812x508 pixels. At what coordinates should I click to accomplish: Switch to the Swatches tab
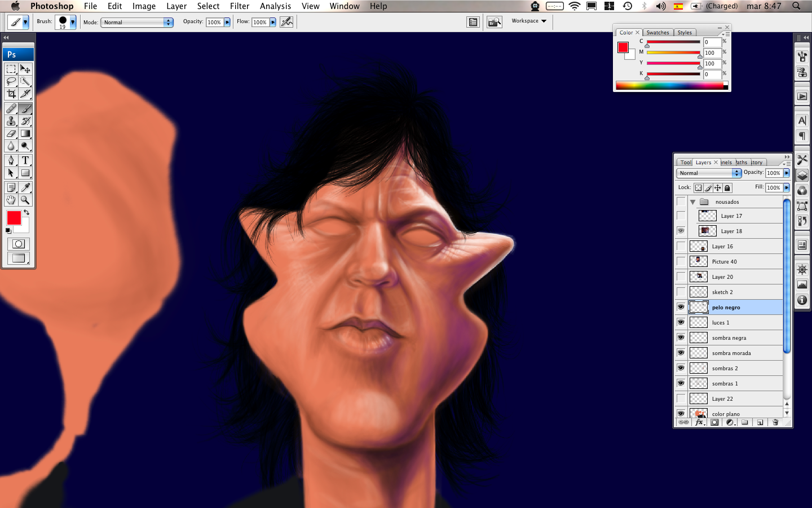pos(657,33)
